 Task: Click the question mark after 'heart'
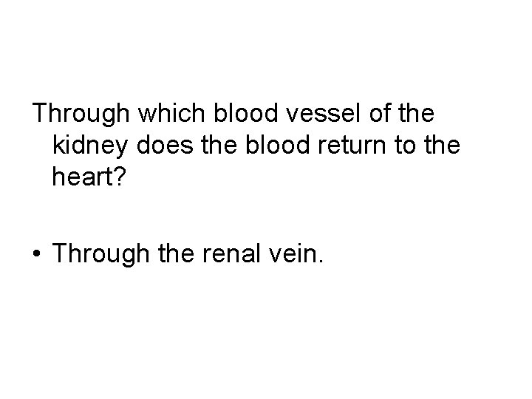(120, 176)
